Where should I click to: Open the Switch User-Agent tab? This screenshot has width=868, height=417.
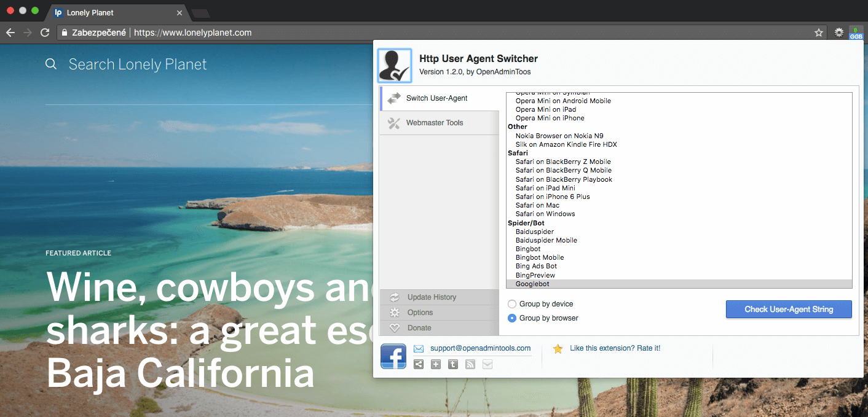click(x=440, y=98)
